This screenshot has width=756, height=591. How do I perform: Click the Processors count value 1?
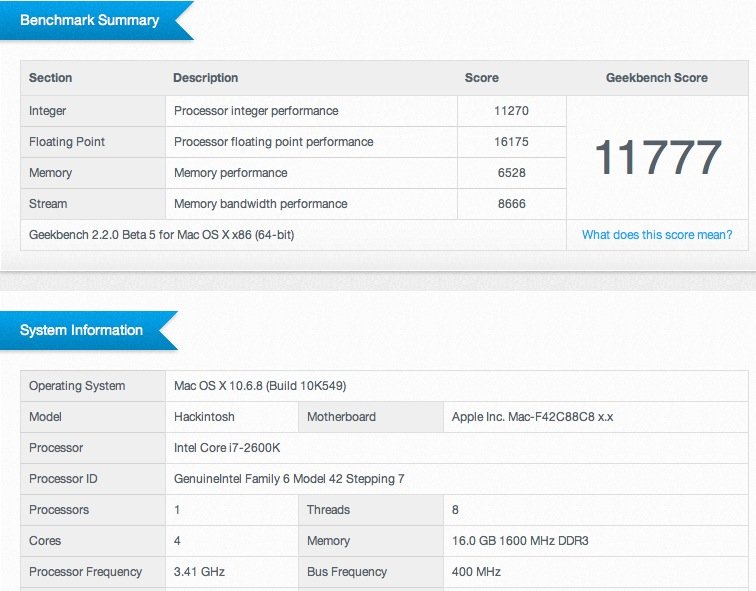[177, 510]
